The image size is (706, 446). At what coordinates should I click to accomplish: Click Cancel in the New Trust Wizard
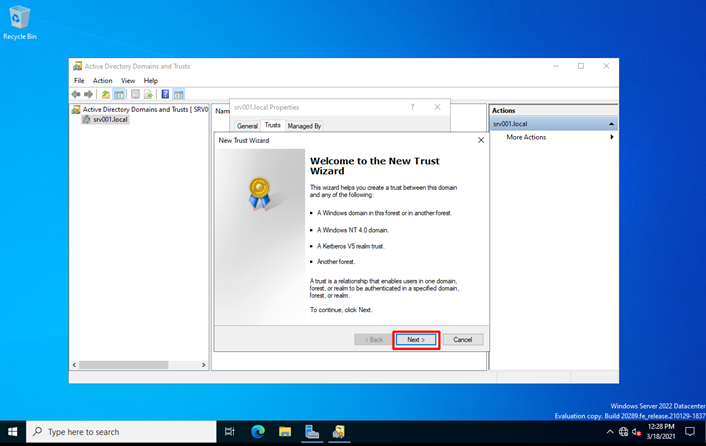[x=463, y=340]
